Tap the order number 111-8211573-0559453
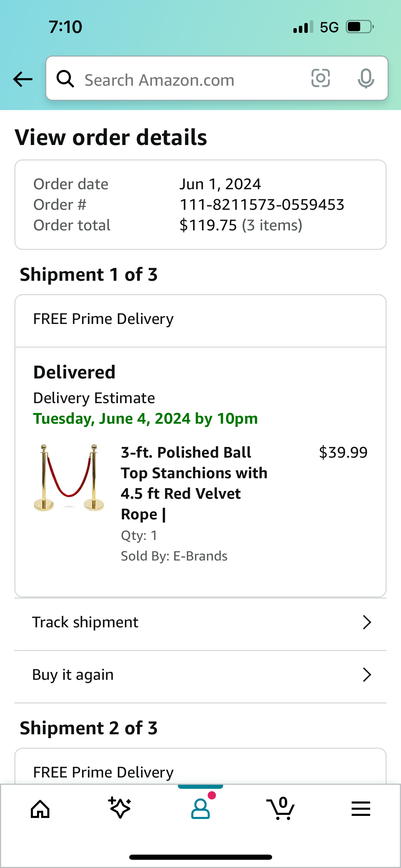This screenshot has width=401, height=868. pyautogui.click(x=262, y=205)
